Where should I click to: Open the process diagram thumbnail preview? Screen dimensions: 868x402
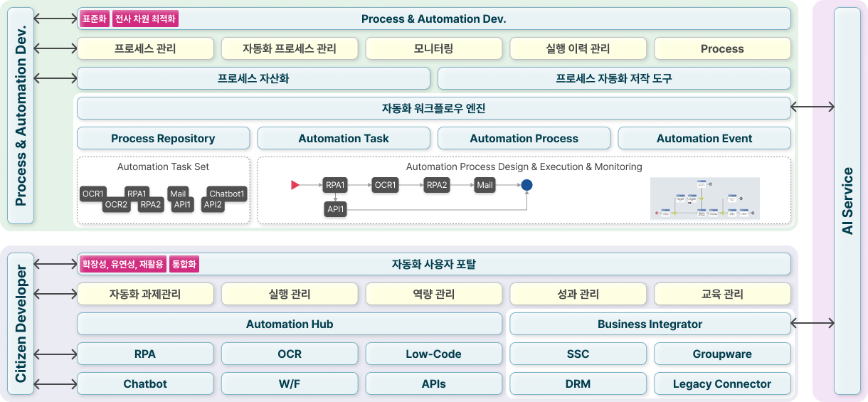(704, 198)
